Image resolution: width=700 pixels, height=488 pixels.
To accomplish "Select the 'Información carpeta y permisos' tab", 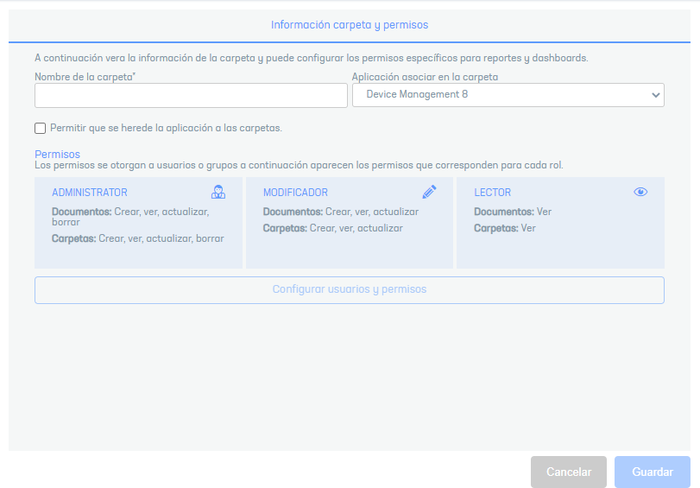I will [x=350, y=24].
